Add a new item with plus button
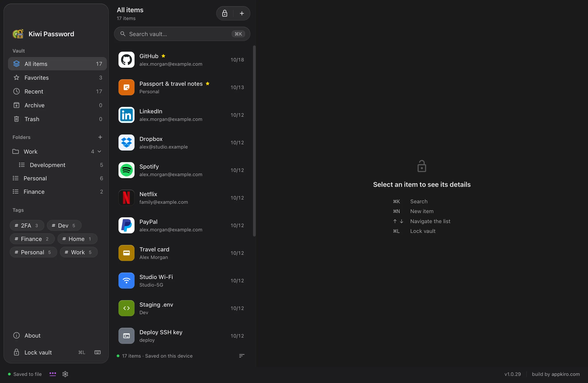588x383 pixels. pyautogui.click(x=242, y=13)
